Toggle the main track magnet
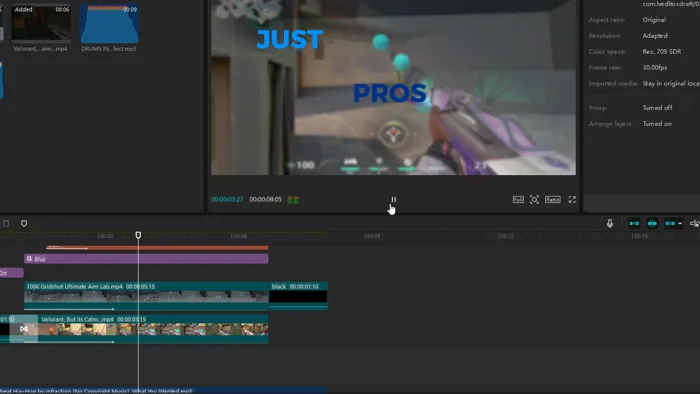The height and width of the screenshot is (394, 700). click(634, 223)
